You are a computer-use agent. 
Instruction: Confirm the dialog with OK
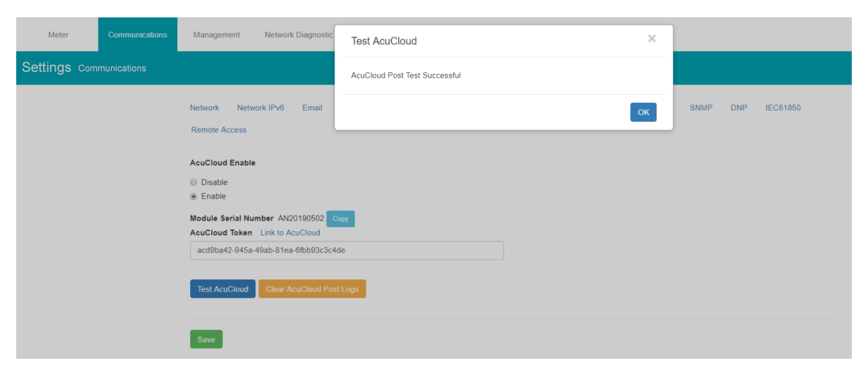point(643,112)
